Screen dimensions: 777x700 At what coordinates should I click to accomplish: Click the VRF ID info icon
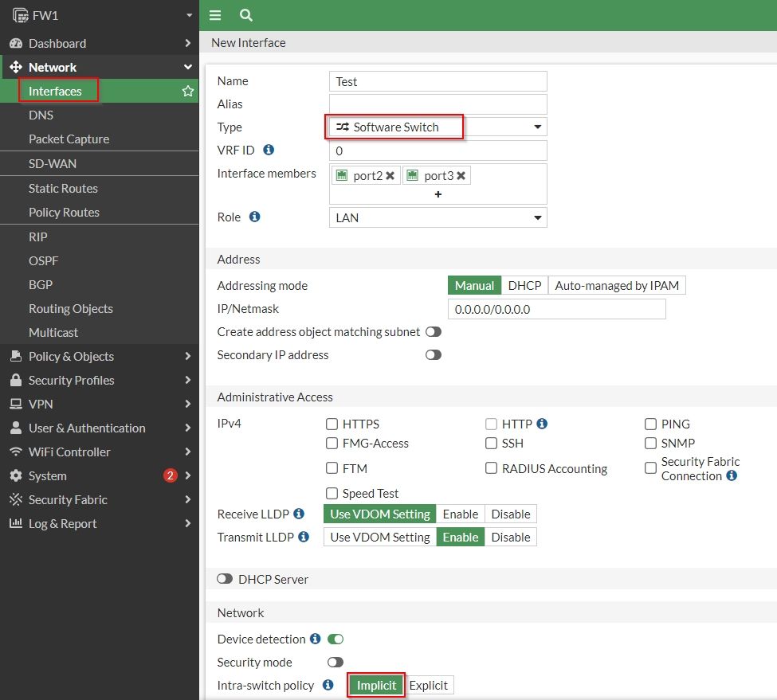coord(269,150)
